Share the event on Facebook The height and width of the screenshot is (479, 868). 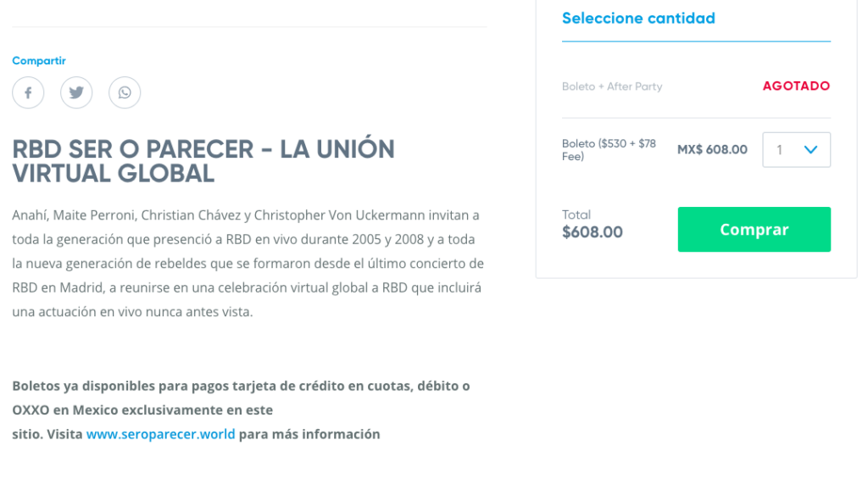(28, 92)
